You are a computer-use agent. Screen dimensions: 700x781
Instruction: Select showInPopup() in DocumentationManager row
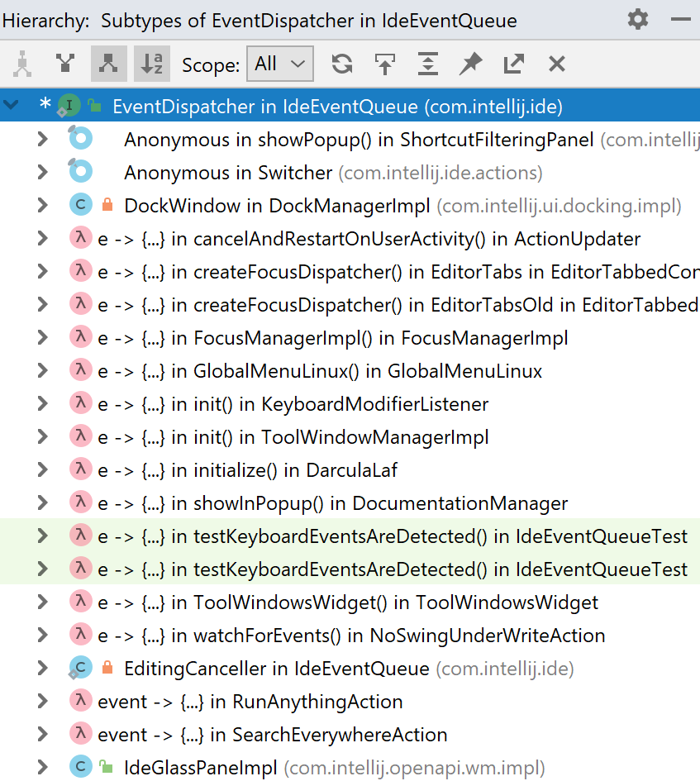350,502
